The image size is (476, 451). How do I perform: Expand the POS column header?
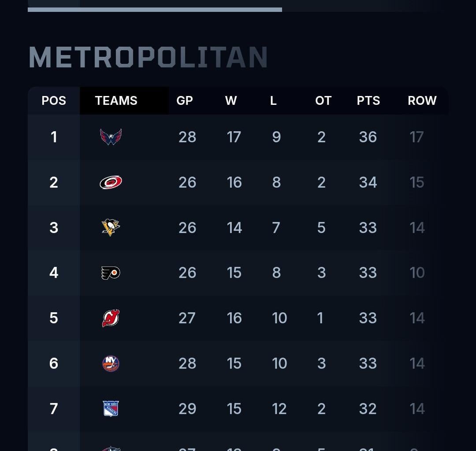[x=54, y=100]
